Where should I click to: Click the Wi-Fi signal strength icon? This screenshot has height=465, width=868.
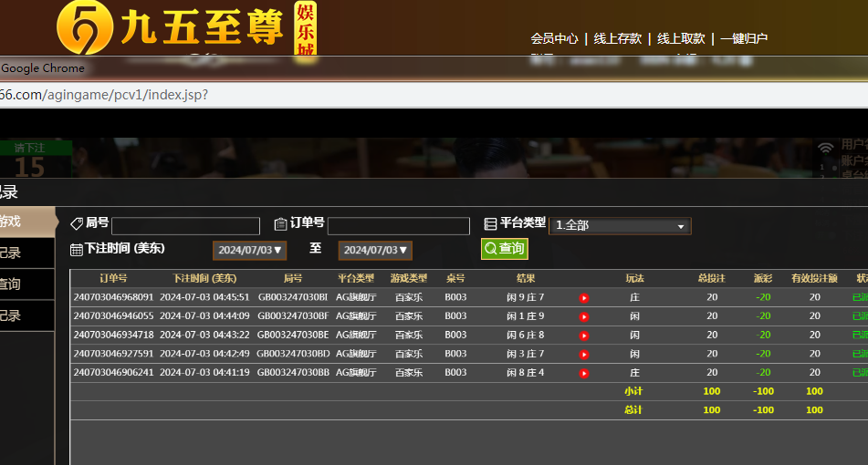825,148
